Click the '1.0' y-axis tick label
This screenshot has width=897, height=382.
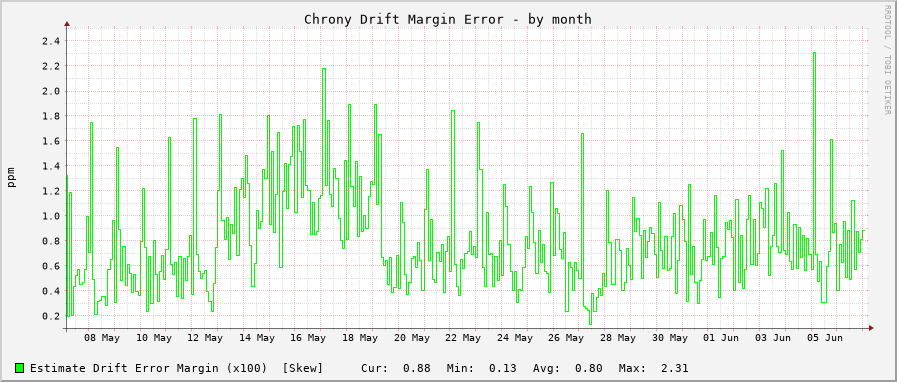[x=51, y=216]
